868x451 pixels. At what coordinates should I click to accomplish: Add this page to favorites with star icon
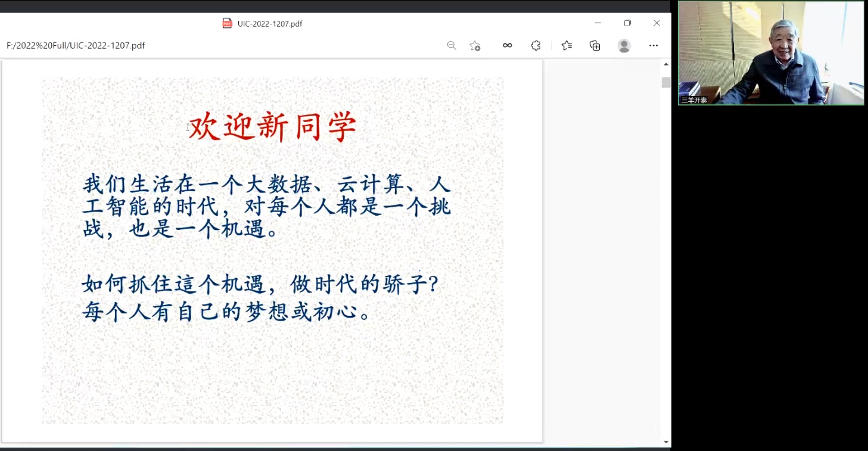click(x=475, y=46)
